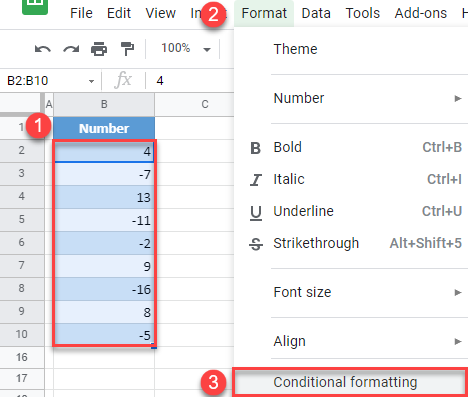Click the fx formula icon
Image resolution: width=468 pixels, height=397 pixels.
click(123, 80)
